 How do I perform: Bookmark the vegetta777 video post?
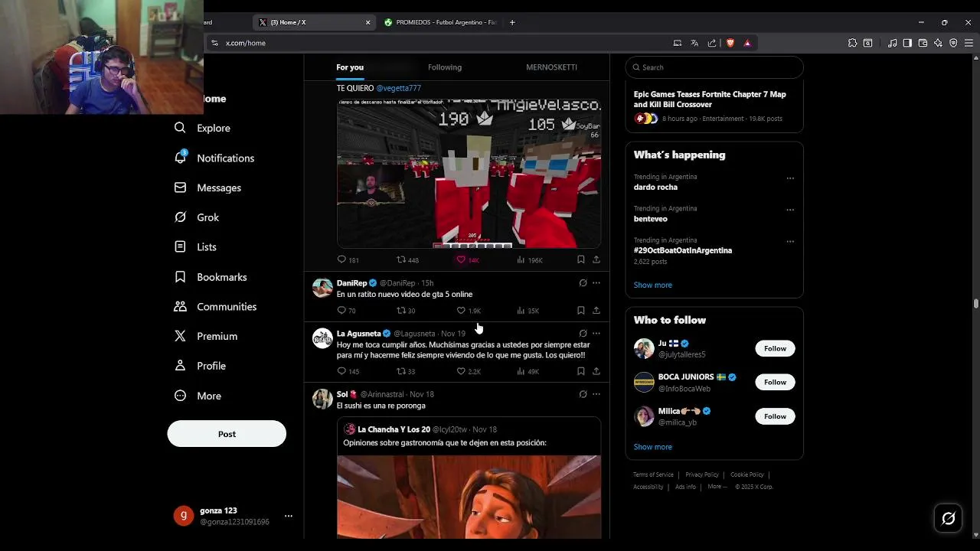pyautogui.click(x=580, y=259)
